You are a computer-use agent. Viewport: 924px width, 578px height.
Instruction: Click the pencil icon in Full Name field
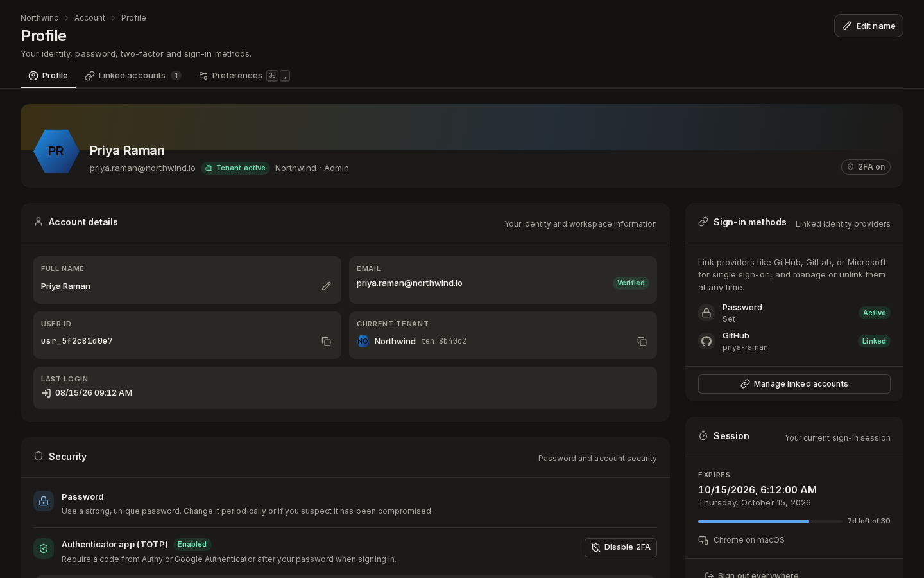click(x=326, y=286)
